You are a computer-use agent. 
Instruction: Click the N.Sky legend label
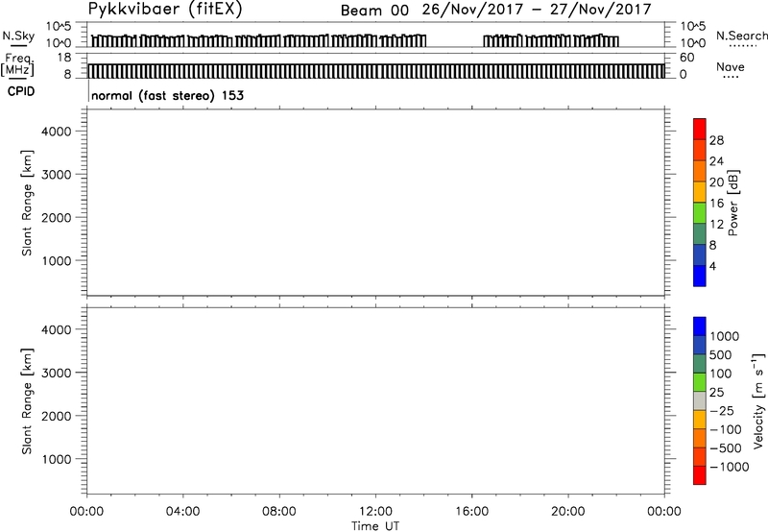[x=18, y=36]
